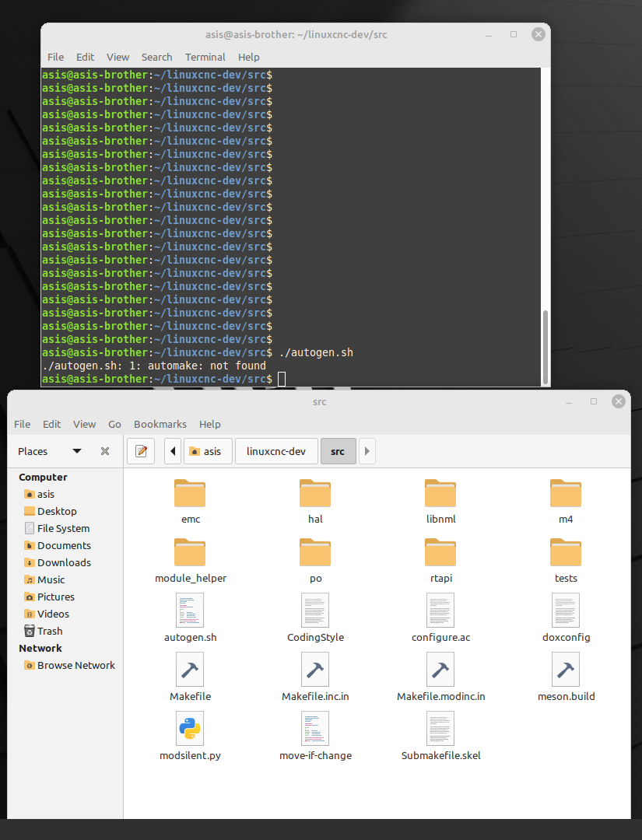Viewport: 642px width, 840px height.
Task: Open the po folder
Action: coord(315,551)
